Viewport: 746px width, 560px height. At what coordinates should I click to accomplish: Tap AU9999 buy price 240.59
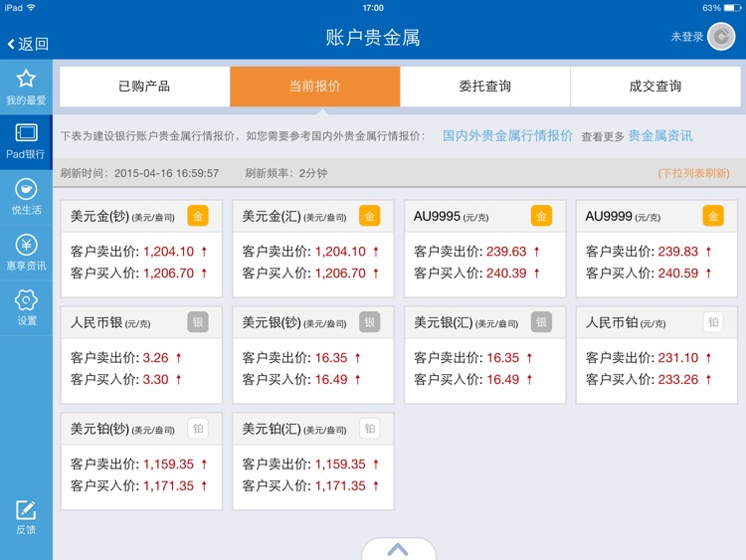pyautogui.click(x=678, y=274)
